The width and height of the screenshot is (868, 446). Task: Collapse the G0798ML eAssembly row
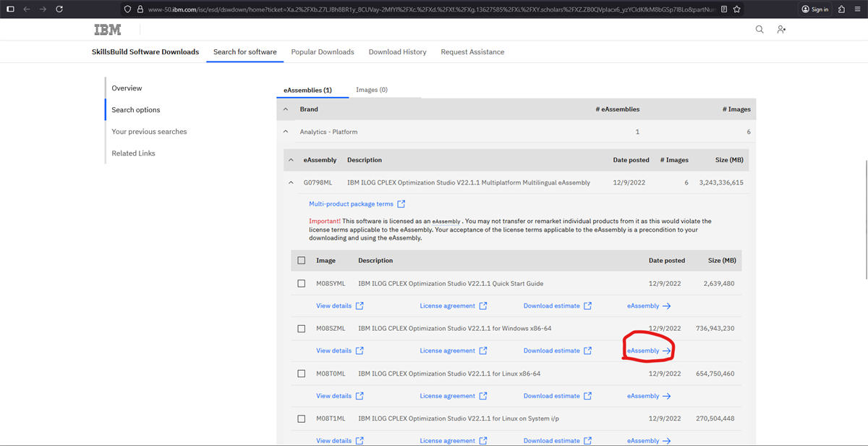292,182
